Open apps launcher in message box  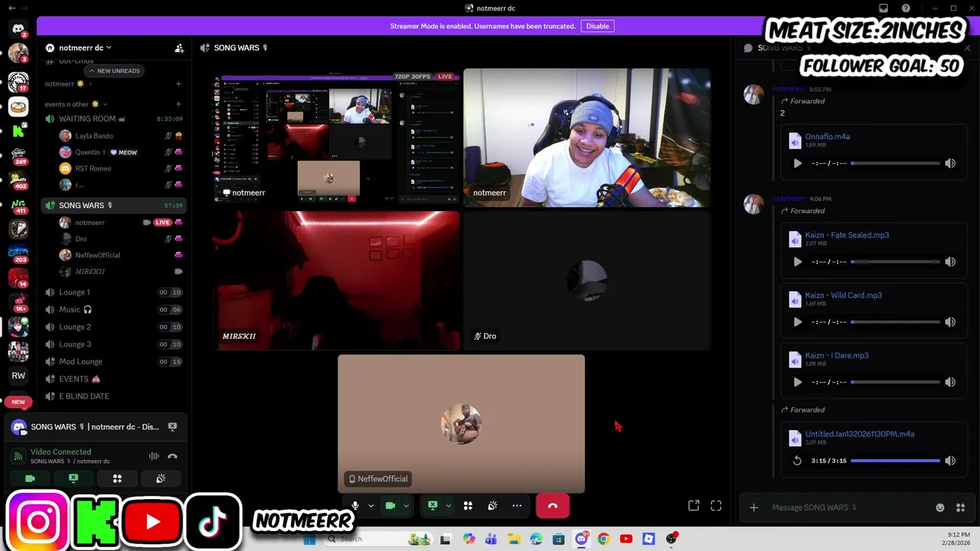pos(960,507)
